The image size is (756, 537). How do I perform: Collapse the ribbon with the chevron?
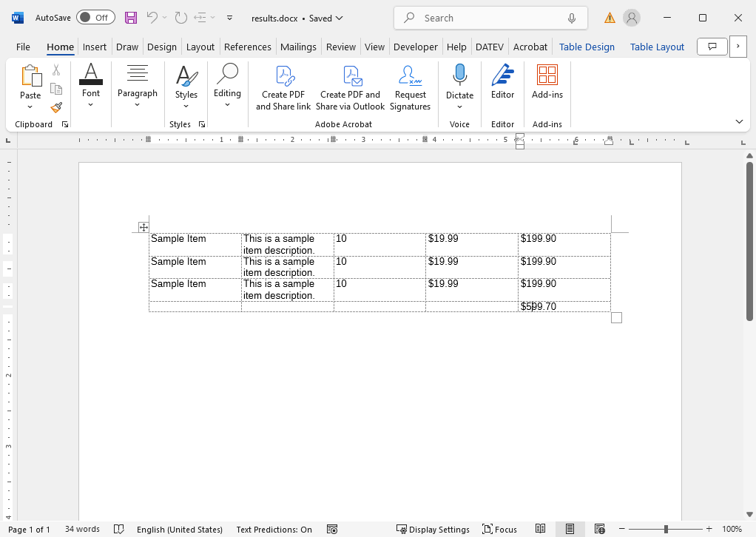739,121
